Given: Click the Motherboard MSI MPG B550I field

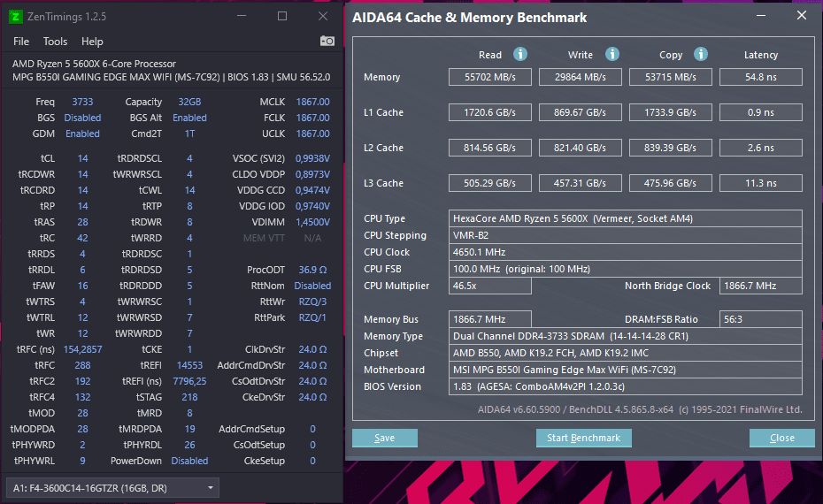Looking at the screenshot, I should [x=625, y=370].
